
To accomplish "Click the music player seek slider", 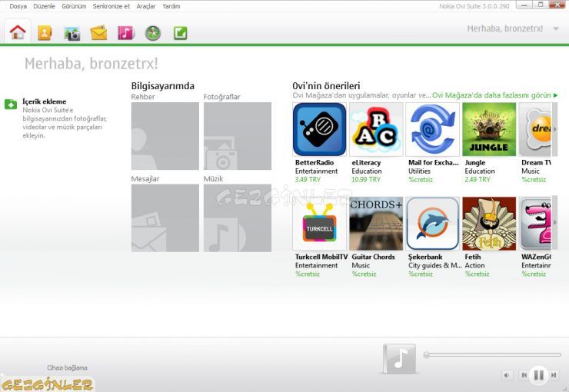I will 492,354.
